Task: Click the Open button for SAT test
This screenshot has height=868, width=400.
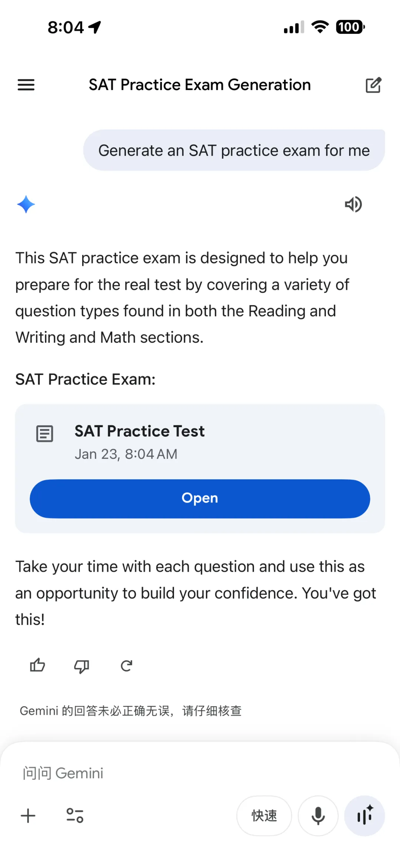Action: [200, 498]
